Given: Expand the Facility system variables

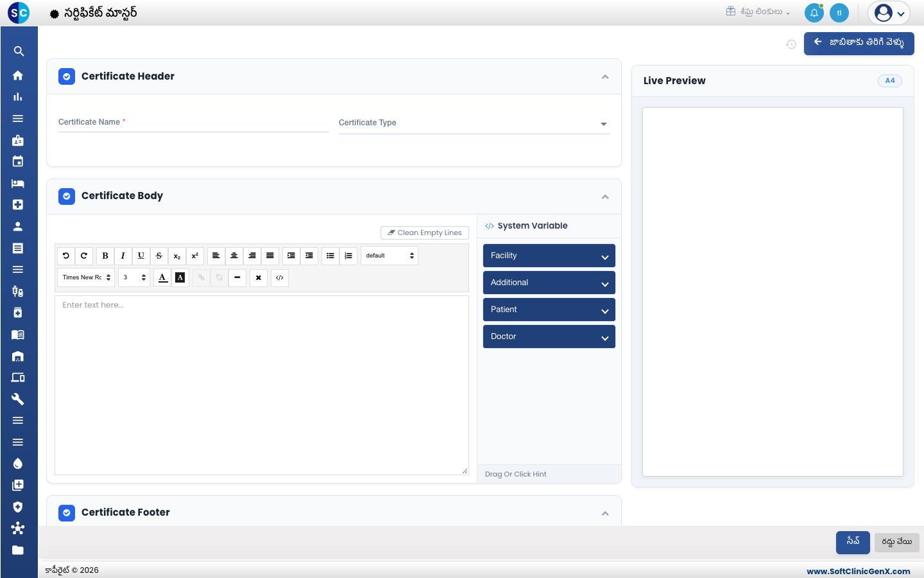Looking at the screenshot, I should pyautogui.click(x=549, y=256).
